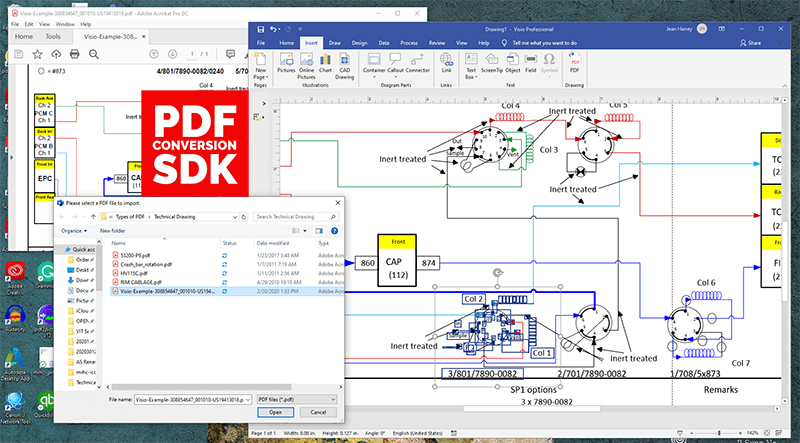Viewport: 800px width, 443px height.
Task: Click New folder in file dialog
Action: 112,231
